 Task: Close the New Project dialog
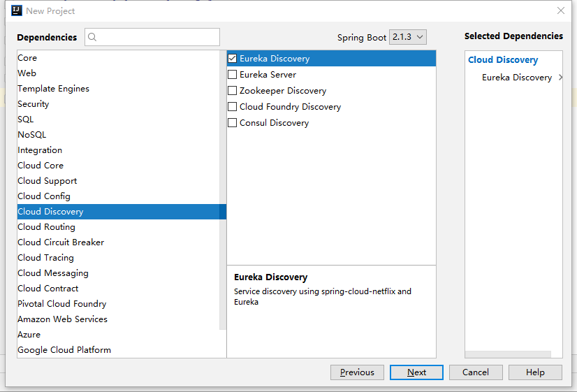(560, 10)
